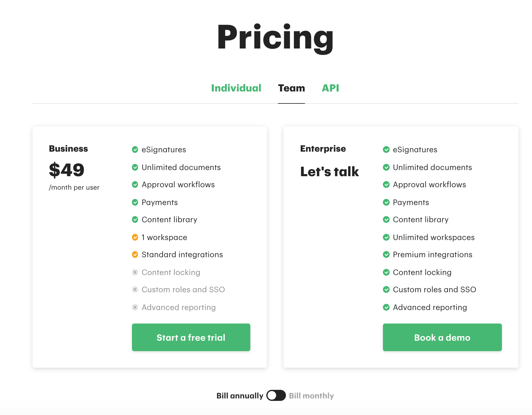Click green check beside Unlimited workspaces
The height and width of the screenshot is (415, 532).
point(386,237)
